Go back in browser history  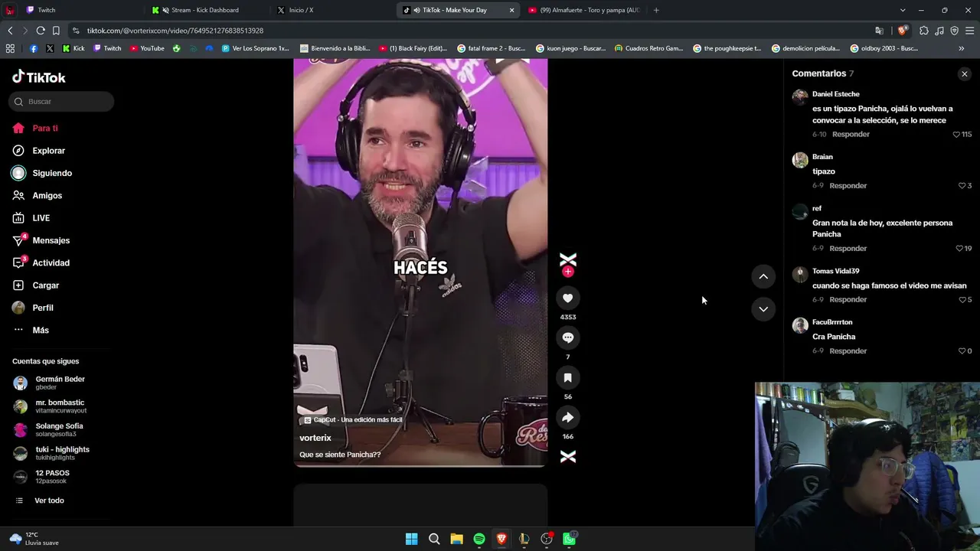pos(10,31)
